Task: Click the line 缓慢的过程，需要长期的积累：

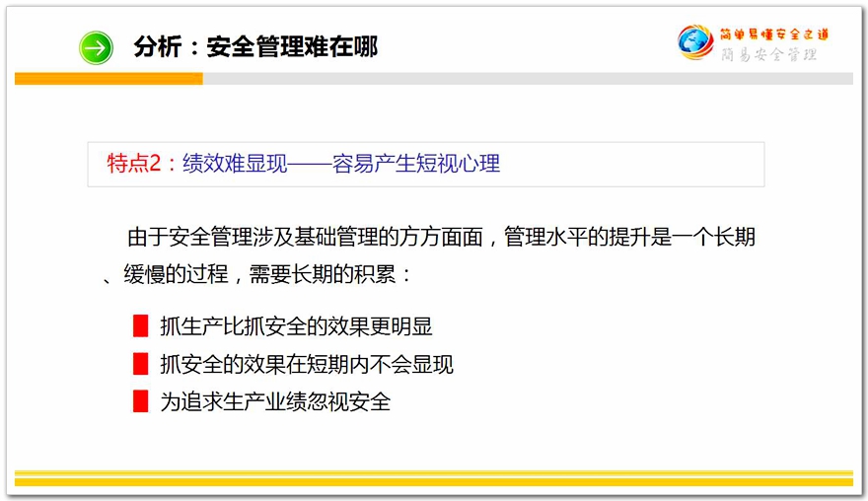Action: pos(268,274)
